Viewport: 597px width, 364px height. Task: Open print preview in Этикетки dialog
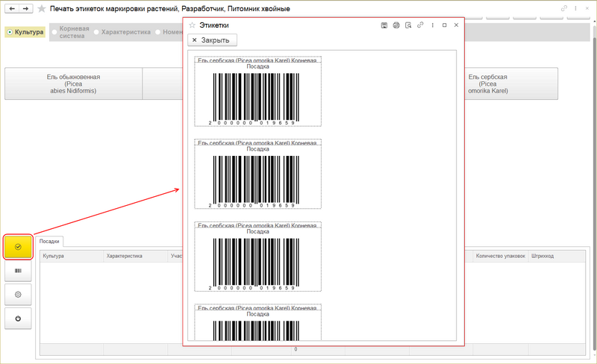408,25
